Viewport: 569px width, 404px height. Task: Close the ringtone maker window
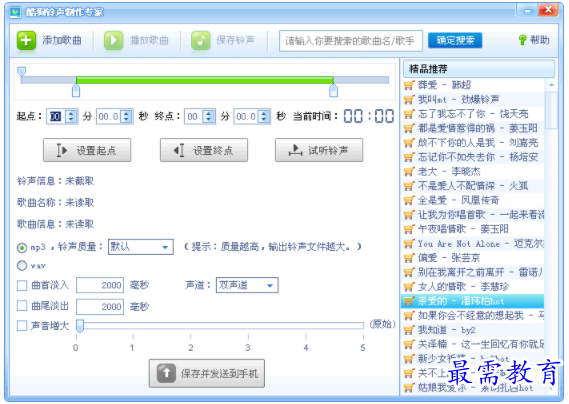click(x=548, y=9)
